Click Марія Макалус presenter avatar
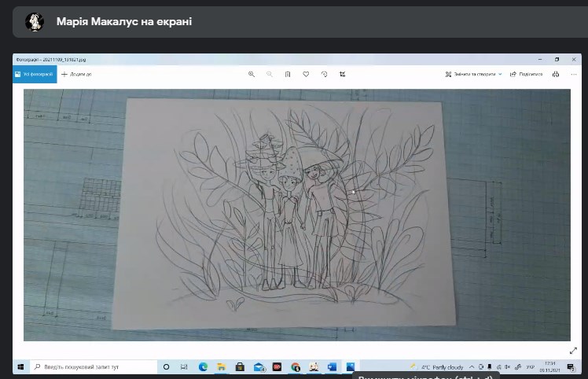Screen dimensions: 588x379 [x=35, y=22]
